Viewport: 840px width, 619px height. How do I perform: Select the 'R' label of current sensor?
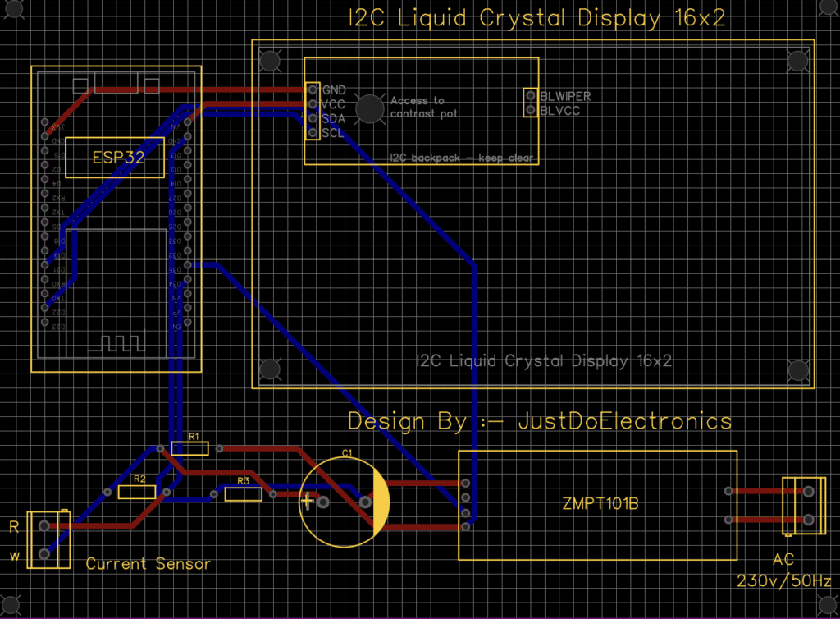14,527
